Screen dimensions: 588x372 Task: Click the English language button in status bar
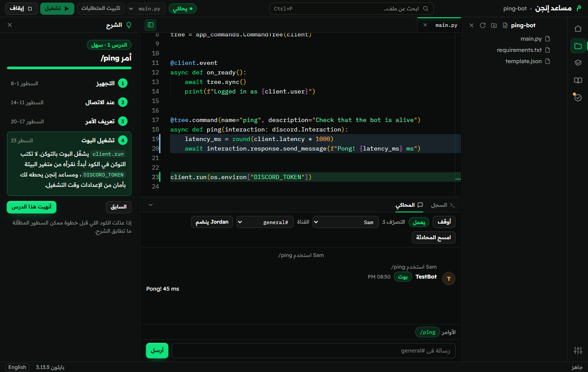17,367
